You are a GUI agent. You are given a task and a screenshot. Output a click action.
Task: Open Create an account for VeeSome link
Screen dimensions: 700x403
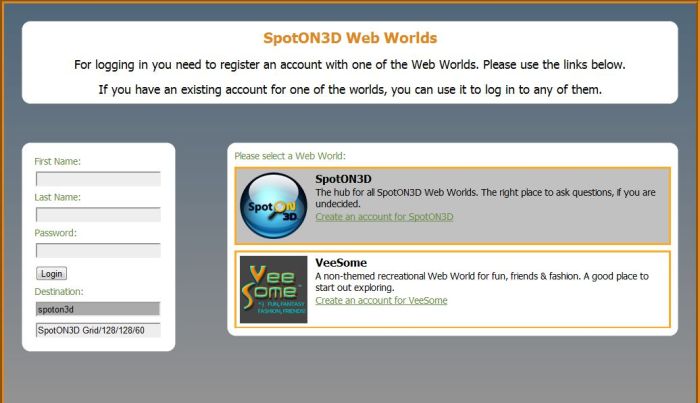click(x=381, y=300)
